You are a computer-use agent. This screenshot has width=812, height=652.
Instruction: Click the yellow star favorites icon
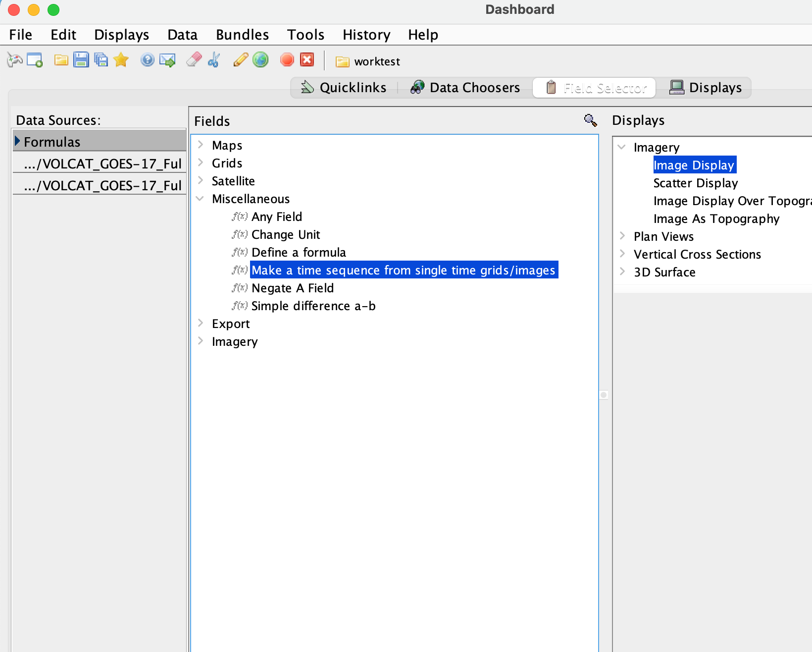pyautogui.click(x=121, y=60)
